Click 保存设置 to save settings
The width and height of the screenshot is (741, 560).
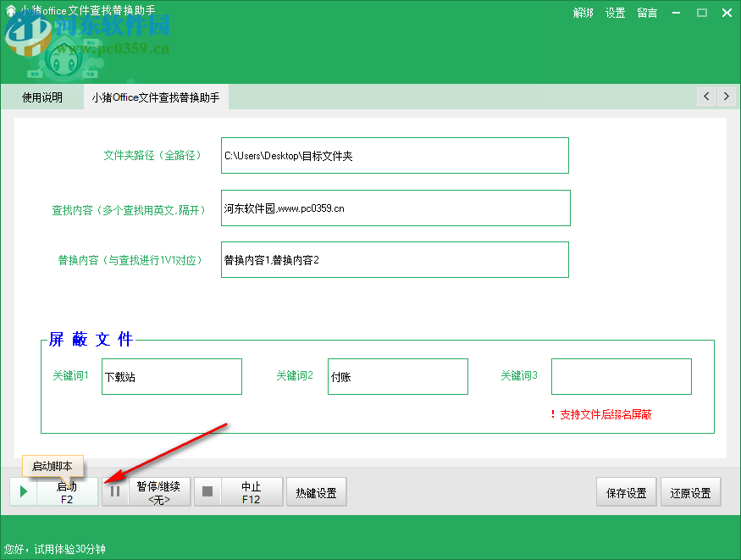[x=626, y=491]
